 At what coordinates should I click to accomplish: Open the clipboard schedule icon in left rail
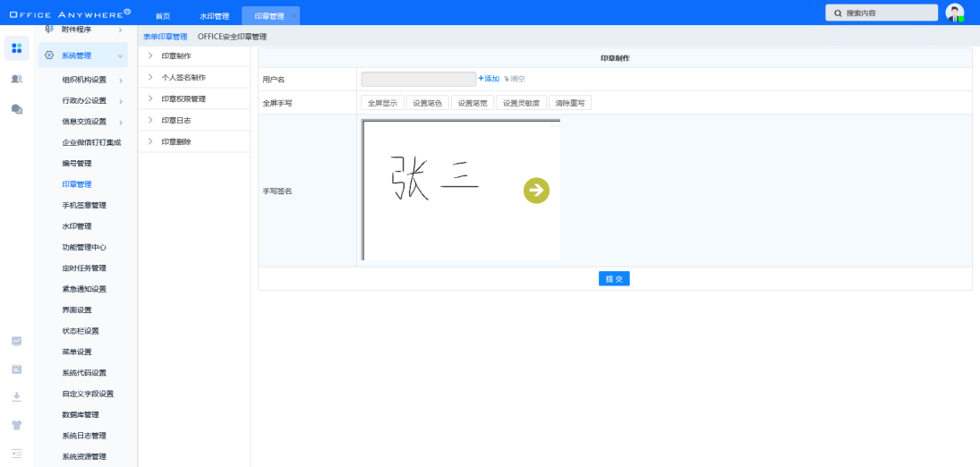coord(16,369)
